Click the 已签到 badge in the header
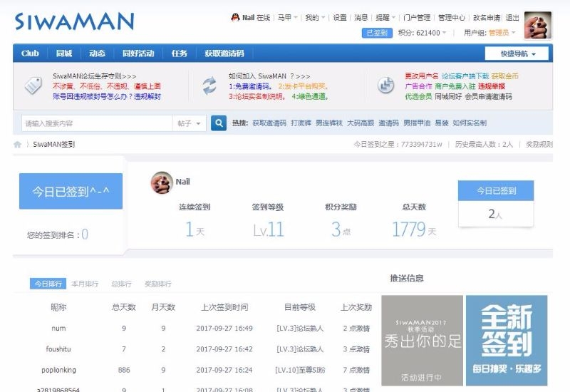 377,33
